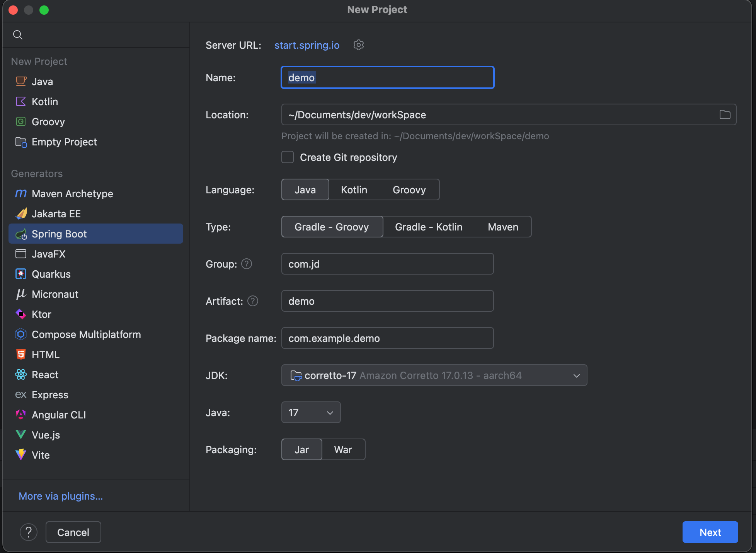The image size is (756, 553).
Task: Click the help question mark button at bottom
Action: (29, 532)
